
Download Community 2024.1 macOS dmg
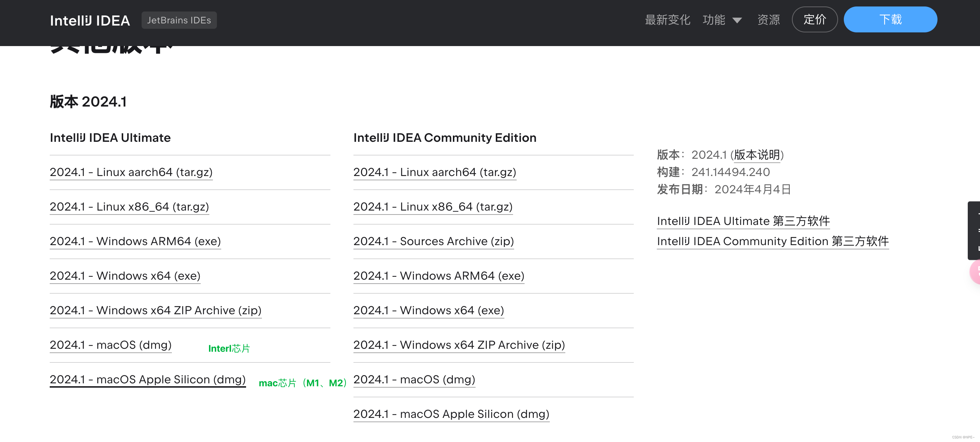414,380
